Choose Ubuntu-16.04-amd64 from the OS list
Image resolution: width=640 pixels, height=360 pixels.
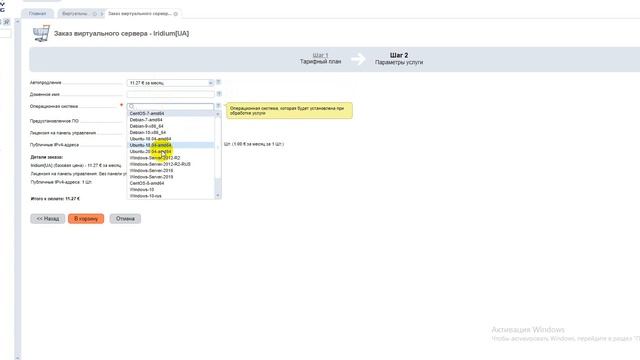[x=171, y=139]
